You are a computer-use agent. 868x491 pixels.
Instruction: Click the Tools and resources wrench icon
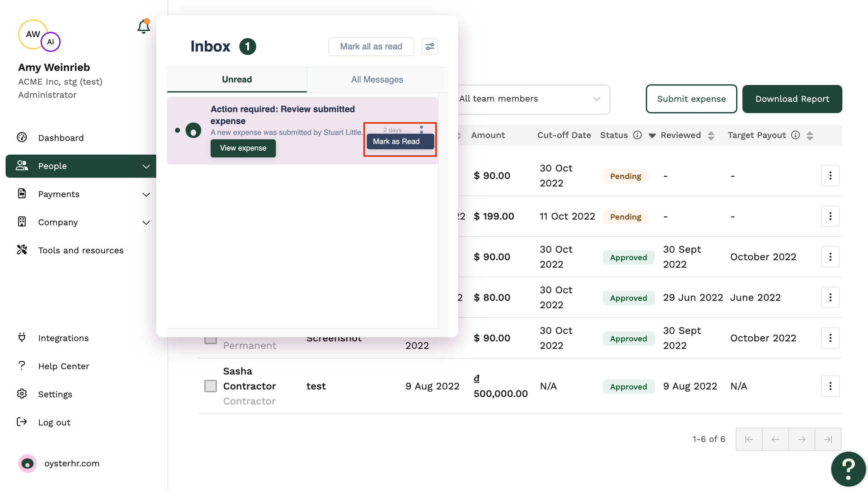coord(22,250)
